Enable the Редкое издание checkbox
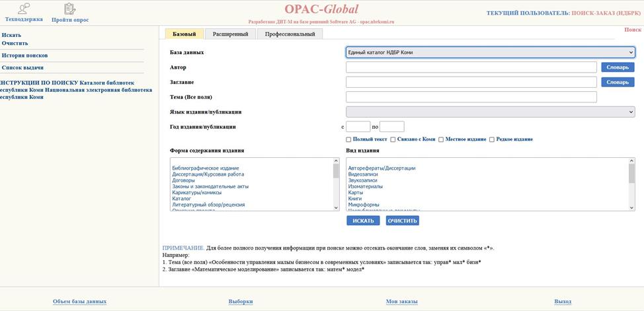Viewport: 644px width, 311px height. tap(492, 139)
